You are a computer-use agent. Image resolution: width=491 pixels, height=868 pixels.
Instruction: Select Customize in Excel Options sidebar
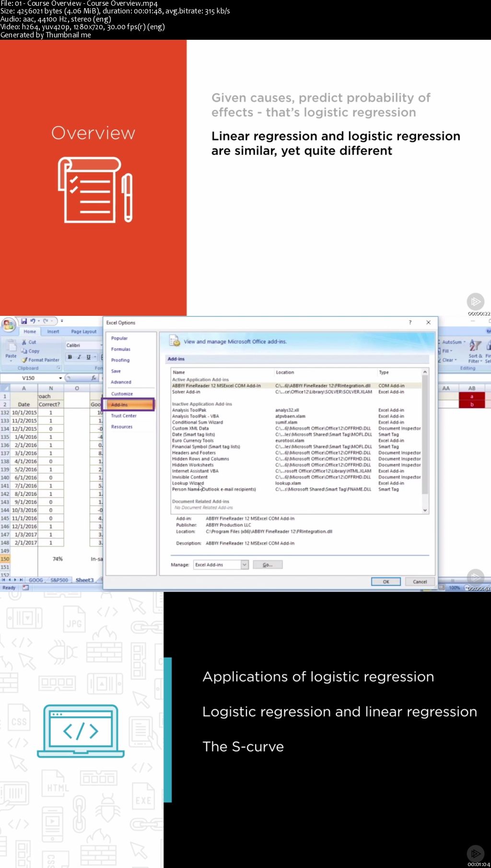click(x=122, y=394)
